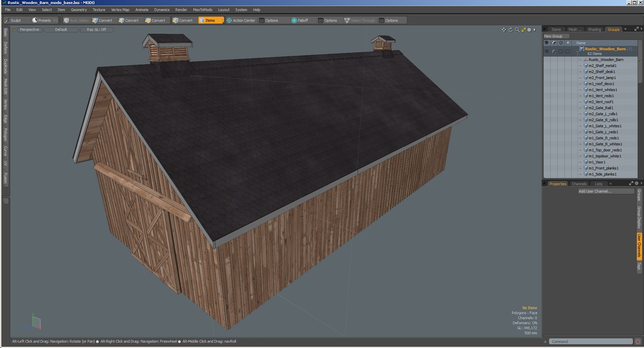Toggle Options checkbox after Falloff
The height and width of the screenshot is (348, 644).
pyautogui.click(x=321, y=20)
